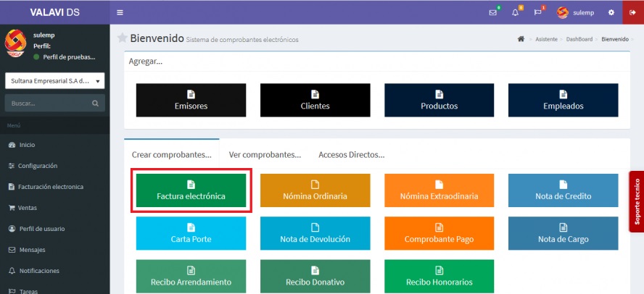Expand the Sultana Empresarial company dropdown
The image size is (644, 294).
(55, 81)
